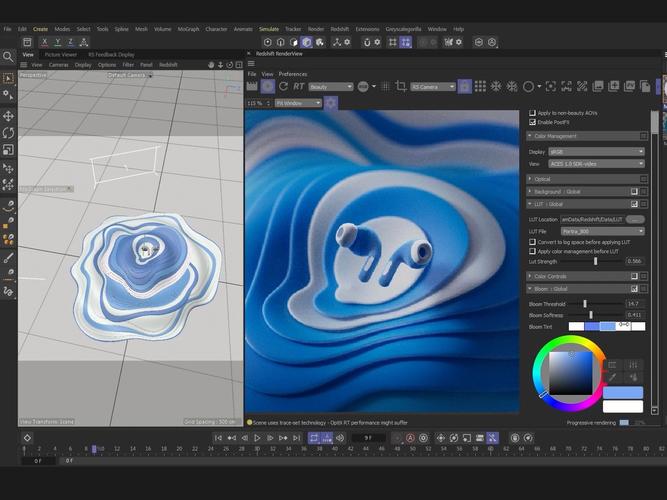667x500 pixels.
Task: Click the eyedropper icon beside color wheel
Action: pyautogui.click(x=613, y=377)
